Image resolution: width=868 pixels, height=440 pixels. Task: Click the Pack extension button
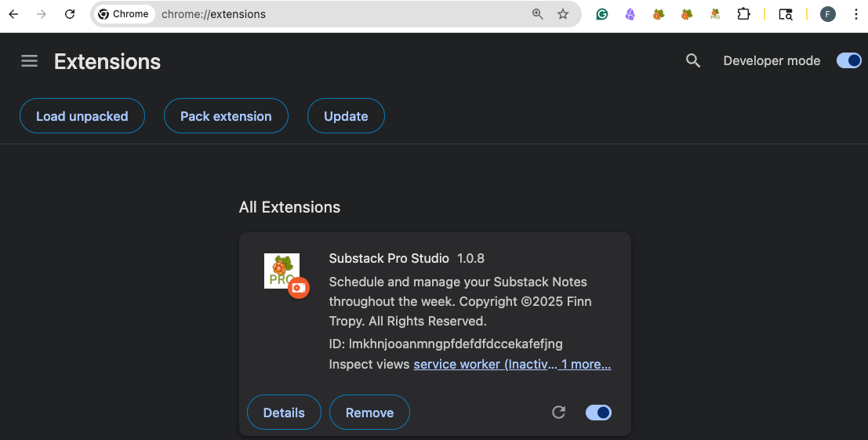[x=226, y=116]
